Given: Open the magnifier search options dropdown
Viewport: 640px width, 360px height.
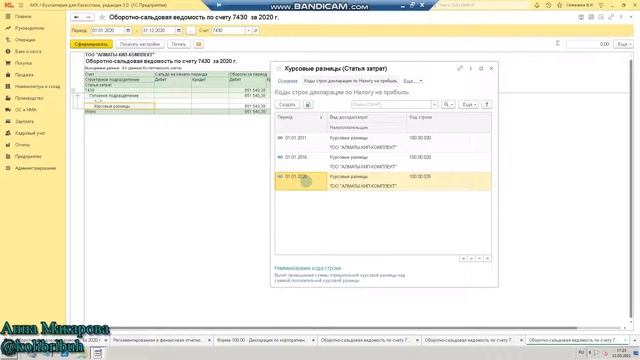Looking at the screenshot, I should coord(448,105).
